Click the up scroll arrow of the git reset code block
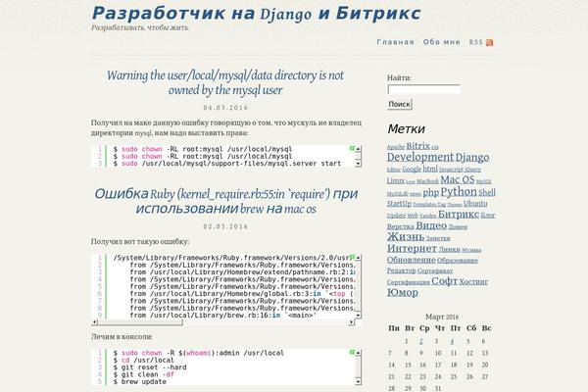The height and width of the screenshot is (392, 588). click(358, 353)
